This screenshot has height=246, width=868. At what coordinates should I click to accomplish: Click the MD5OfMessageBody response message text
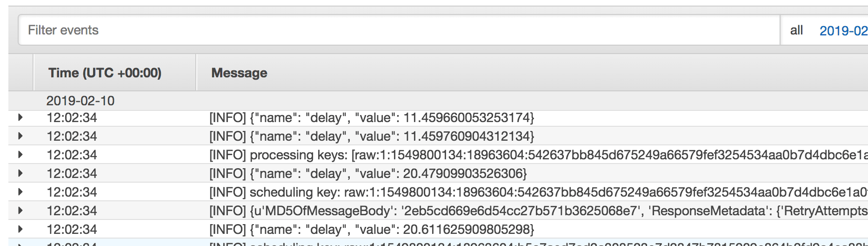point(539,211)
